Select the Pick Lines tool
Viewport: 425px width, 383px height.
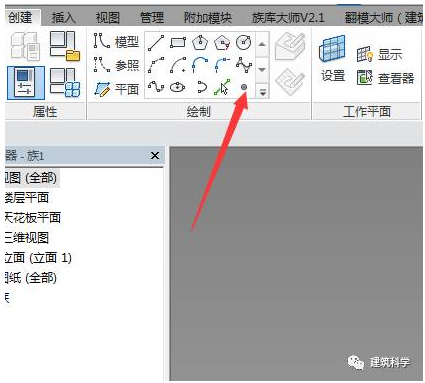[222, 87]
